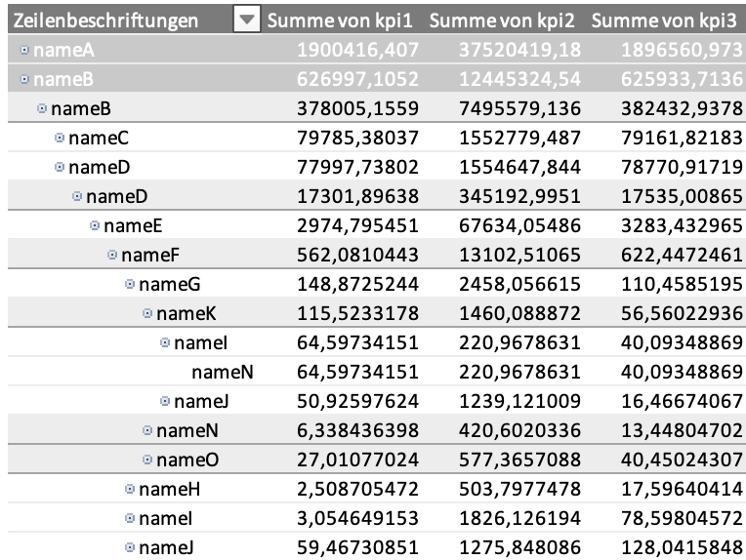Toggle the nameO row expander
The image size is (746, 560).
click(148, 460)
